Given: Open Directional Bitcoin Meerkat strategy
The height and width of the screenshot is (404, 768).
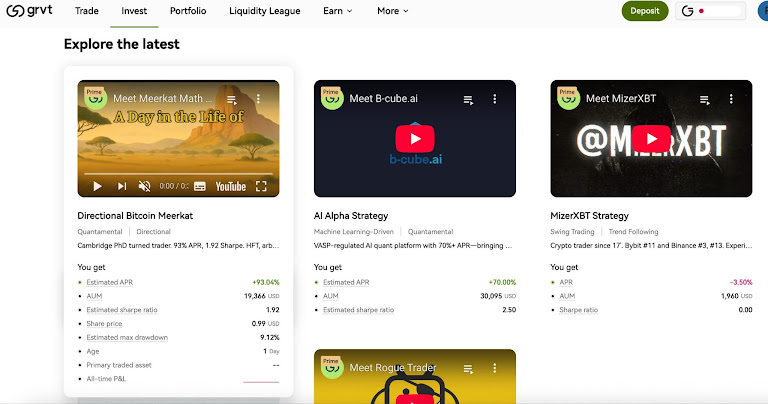Looking at the screenshot, I should click(x=135, y=215).
